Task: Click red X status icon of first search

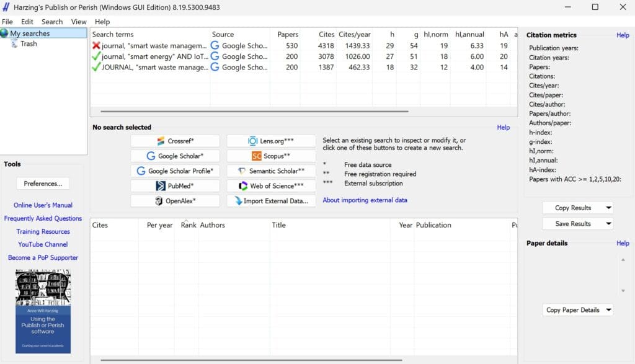Action: click(x=96, y=45)
